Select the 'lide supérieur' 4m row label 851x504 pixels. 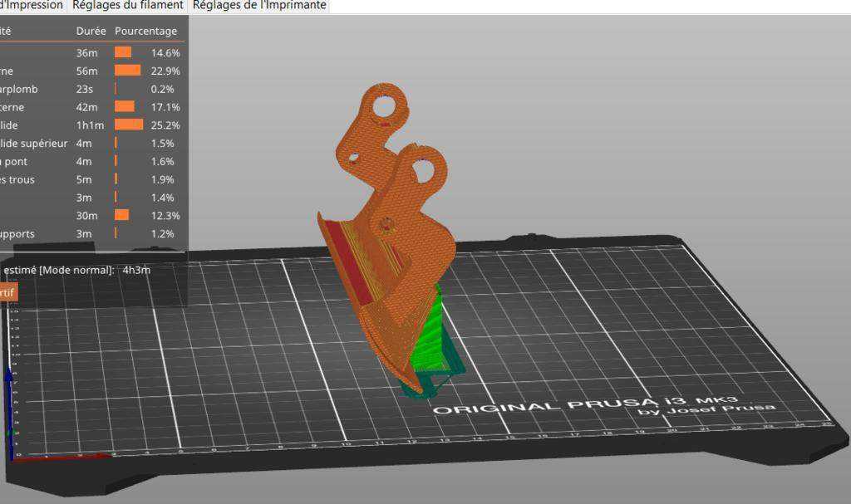(x=33, y=143)
